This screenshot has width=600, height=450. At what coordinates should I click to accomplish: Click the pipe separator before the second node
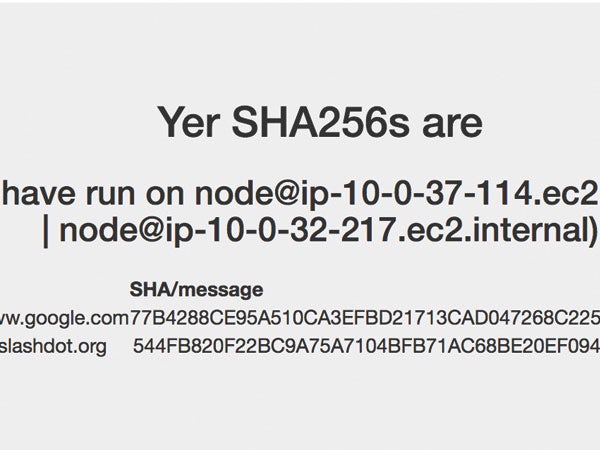coord(46,233)
